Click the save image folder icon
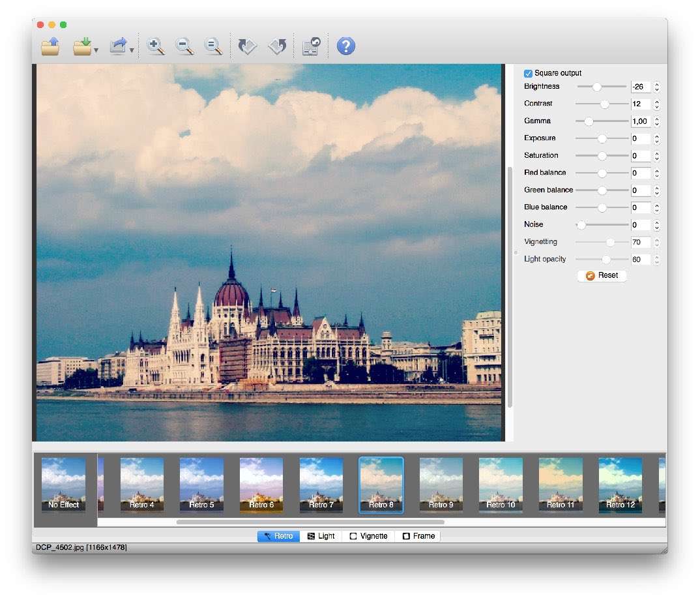 point(82,46)
